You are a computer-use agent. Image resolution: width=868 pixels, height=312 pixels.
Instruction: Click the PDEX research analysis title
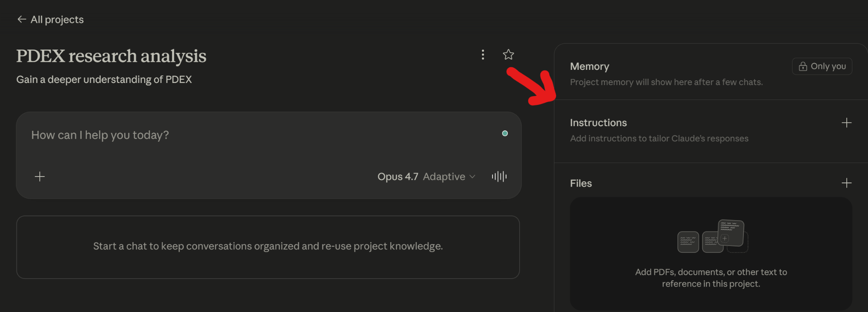[111, 56]
